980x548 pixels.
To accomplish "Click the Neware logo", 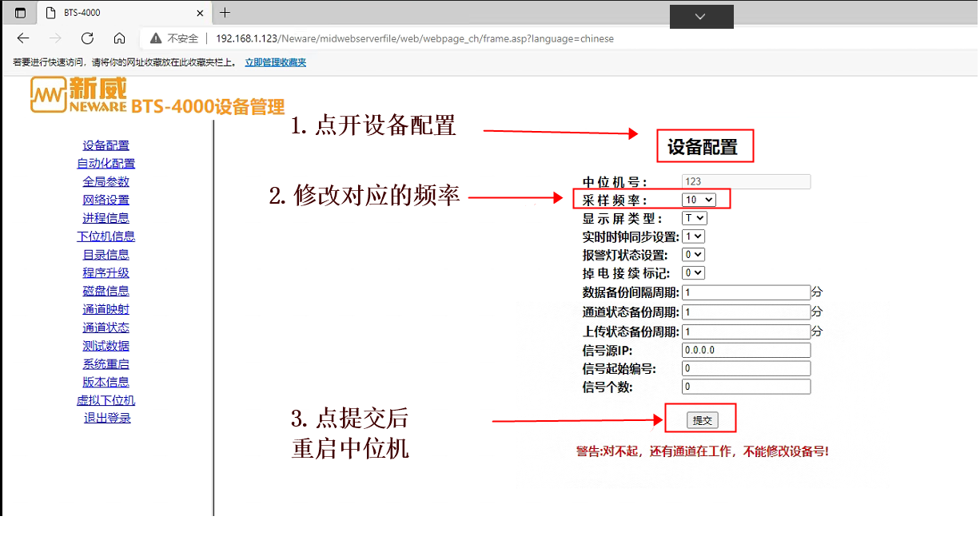I will click(78, 96).
